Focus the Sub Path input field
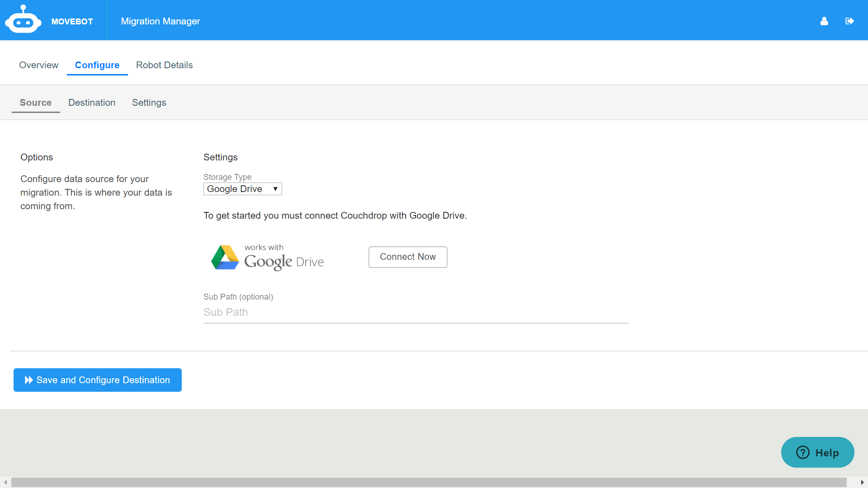Screen dimensions: 868x488 tap(416, 312)
